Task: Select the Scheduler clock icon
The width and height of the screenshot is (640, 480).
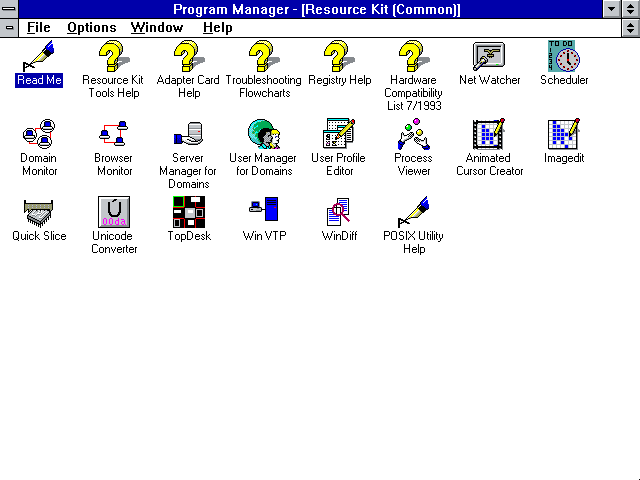Action: click(564, 56)
